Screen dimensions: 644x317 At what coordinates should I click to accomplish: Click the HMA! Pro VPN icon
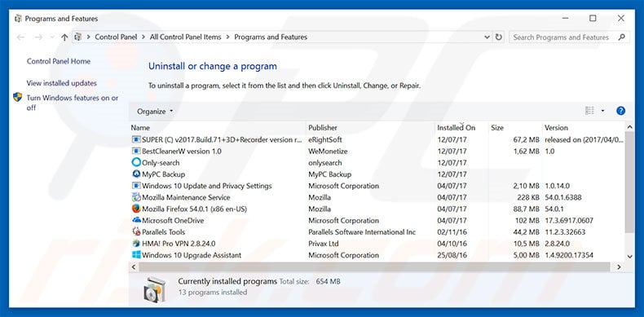(136, 244)
